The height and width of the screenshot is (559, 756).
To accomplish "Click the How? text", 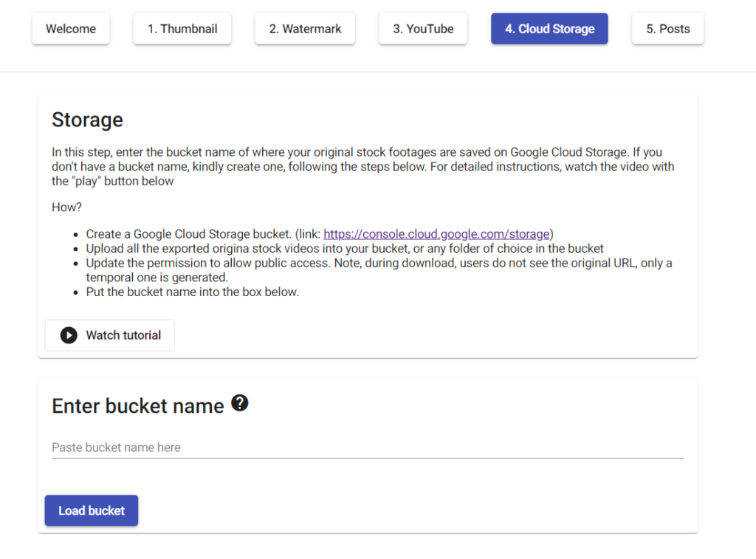I will point(66,207).
